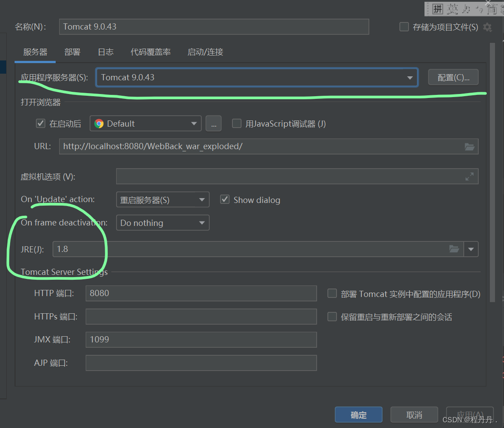Click the expand icon in 虚拟机选项 field

[469, 176]
